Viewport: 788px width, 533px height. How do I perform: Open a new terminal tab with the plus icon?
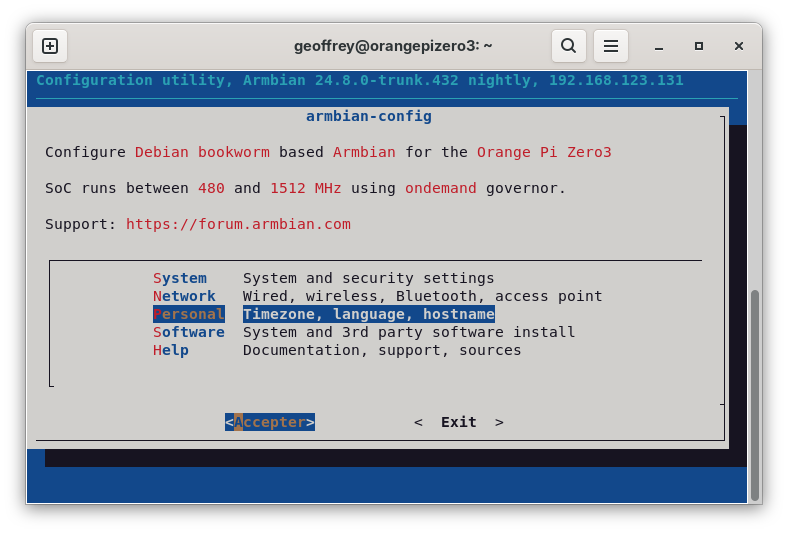point(50,46)
